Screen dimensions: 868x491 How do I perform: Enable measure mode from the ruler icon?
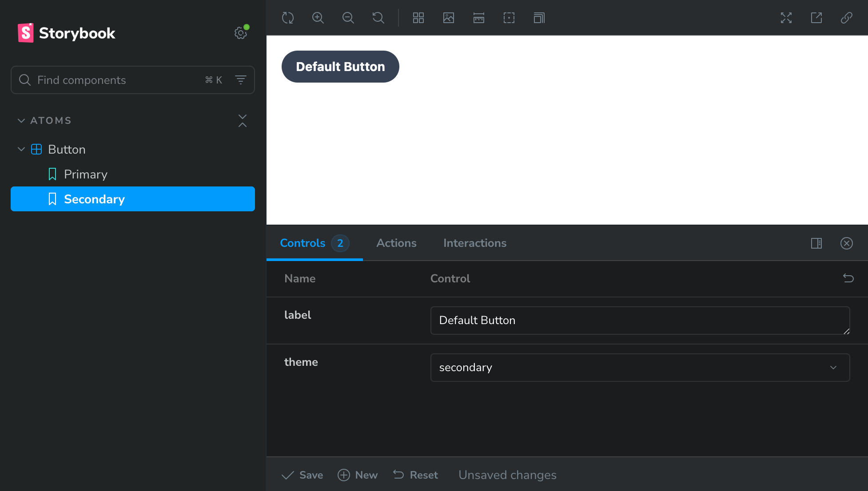478,18
